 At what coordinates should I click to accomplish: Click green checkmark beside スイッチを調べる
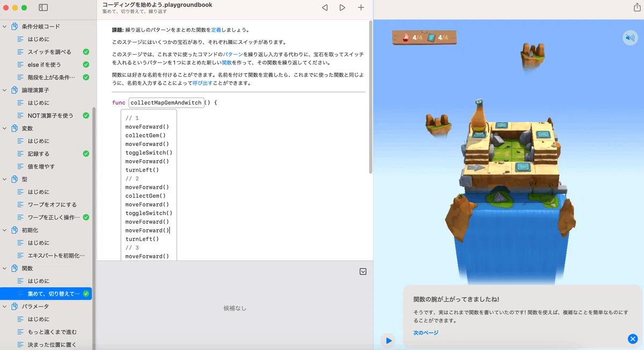pyautogui.click(x=86, y=52)
